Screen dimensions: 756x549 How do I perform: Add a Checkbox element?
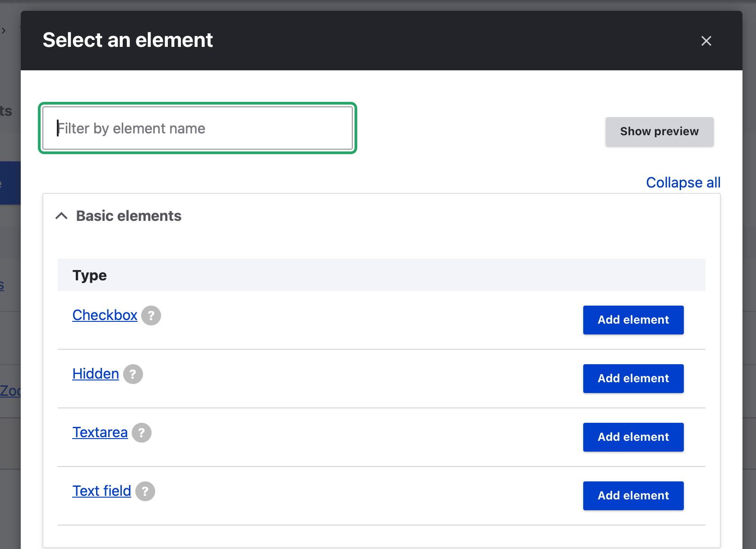pos(633,320)
